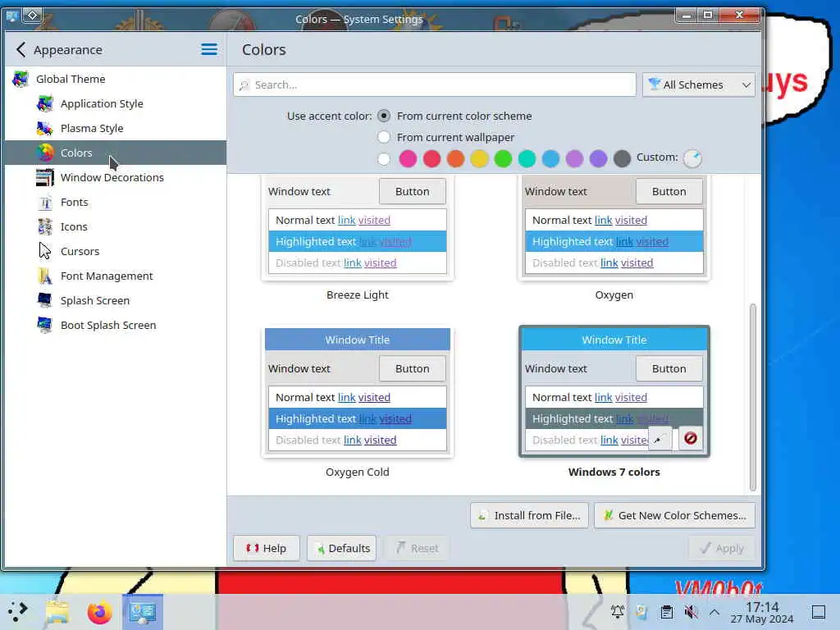
Task: Launch Firefox from the taskbar
Action: [99, 611]
